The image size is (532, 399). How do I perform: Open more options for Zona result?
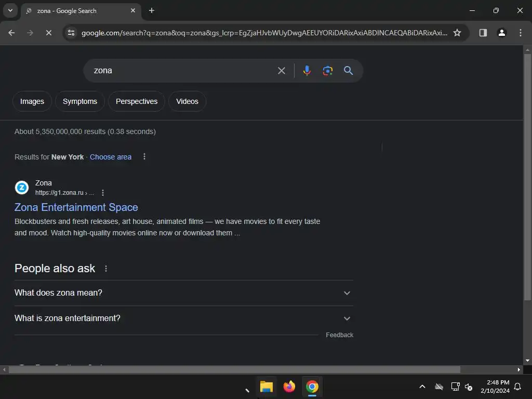[103, 193]
